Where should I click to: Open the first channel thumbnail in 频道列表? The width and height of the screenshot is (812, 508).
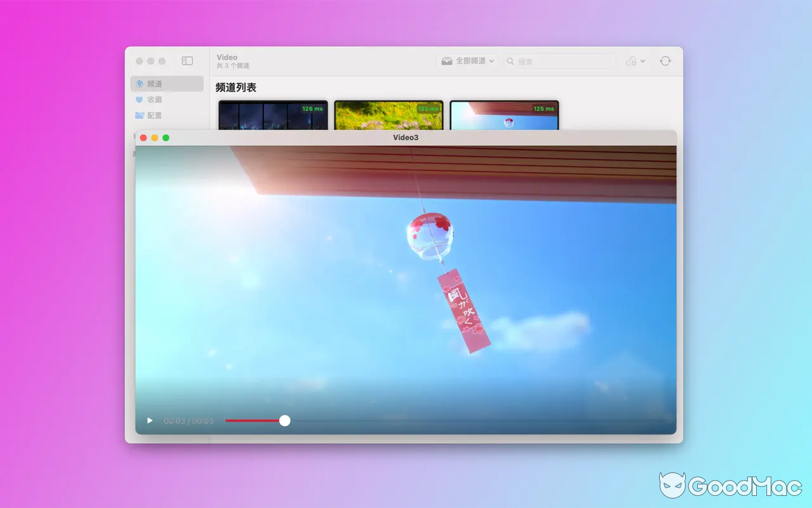click(273, 115)
